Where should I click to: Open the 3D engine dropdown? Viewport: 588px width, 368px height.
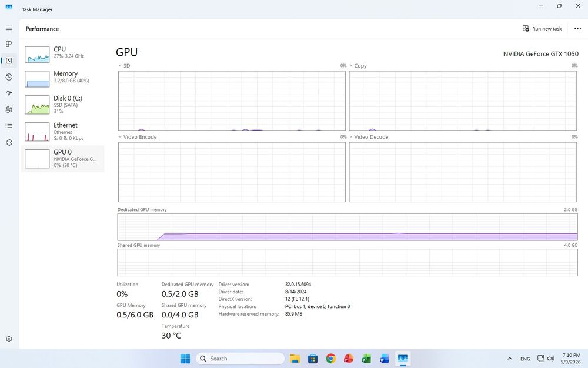click(124, 66)
